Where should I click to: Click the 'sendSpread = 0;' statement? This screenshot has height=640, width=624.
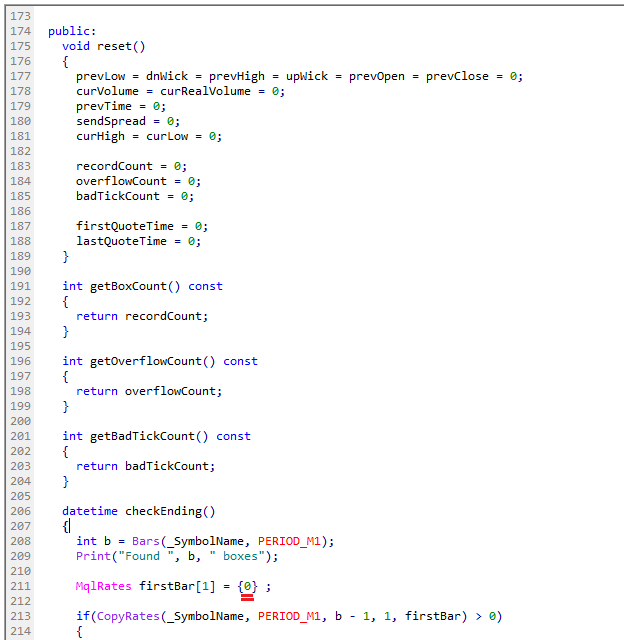coord(128,121)
